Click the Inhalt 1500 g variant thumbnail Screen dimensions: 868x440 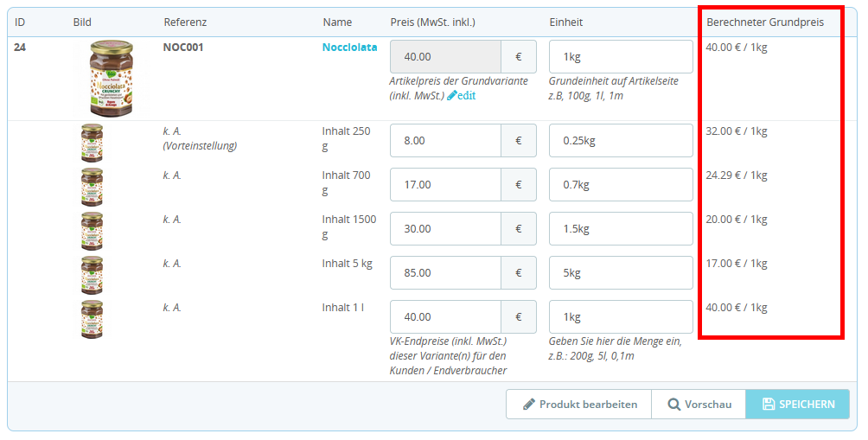pyautogui.click(x=92, y=231)
